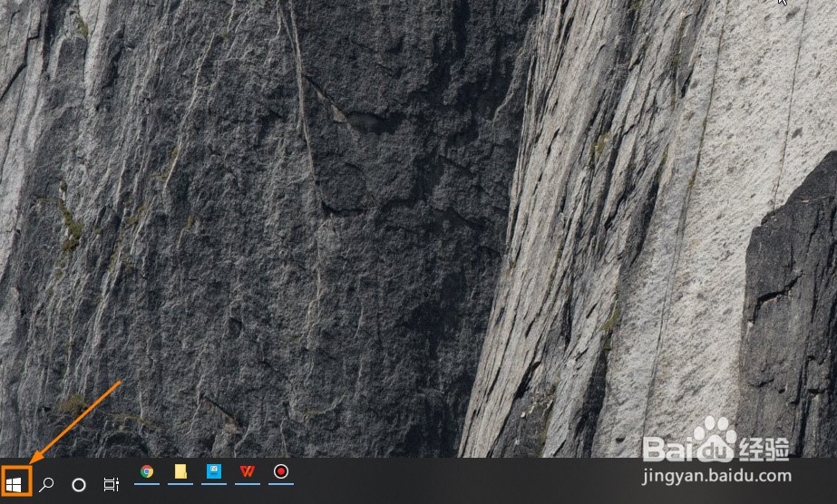Screen dimensions: 837x504
Task: Open Task View on taskbar
Action: (111, 484)
